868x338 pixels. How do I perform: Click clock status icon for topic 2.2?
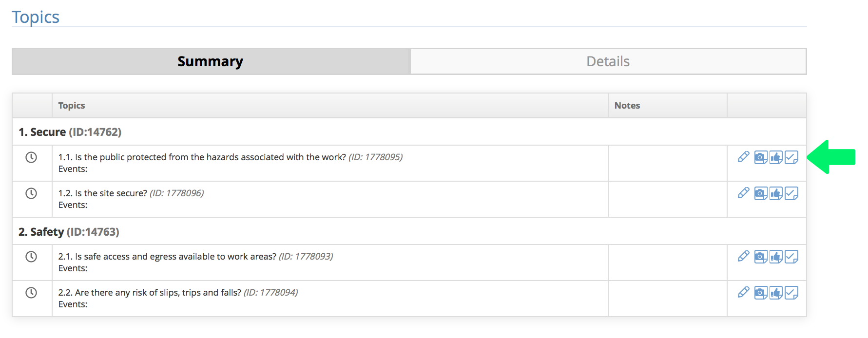point(31,293)
